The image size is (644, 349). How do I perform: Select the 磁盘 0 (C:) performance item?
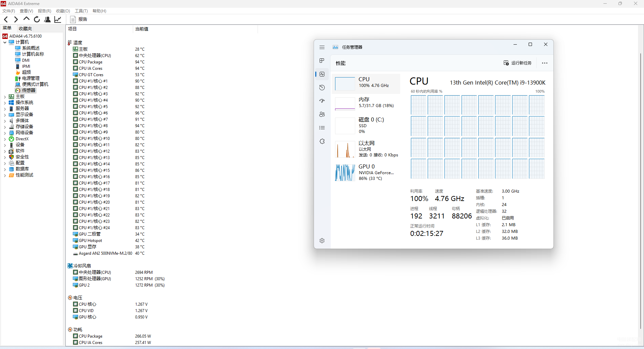pyautogui.click(x=366, y=126)
